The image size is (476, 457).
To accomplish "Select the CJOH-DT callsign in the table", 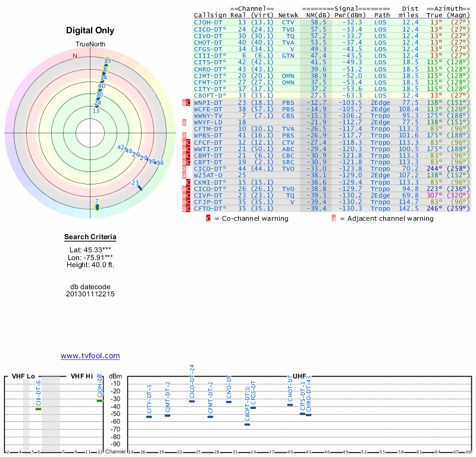I will tap(208, 22).
